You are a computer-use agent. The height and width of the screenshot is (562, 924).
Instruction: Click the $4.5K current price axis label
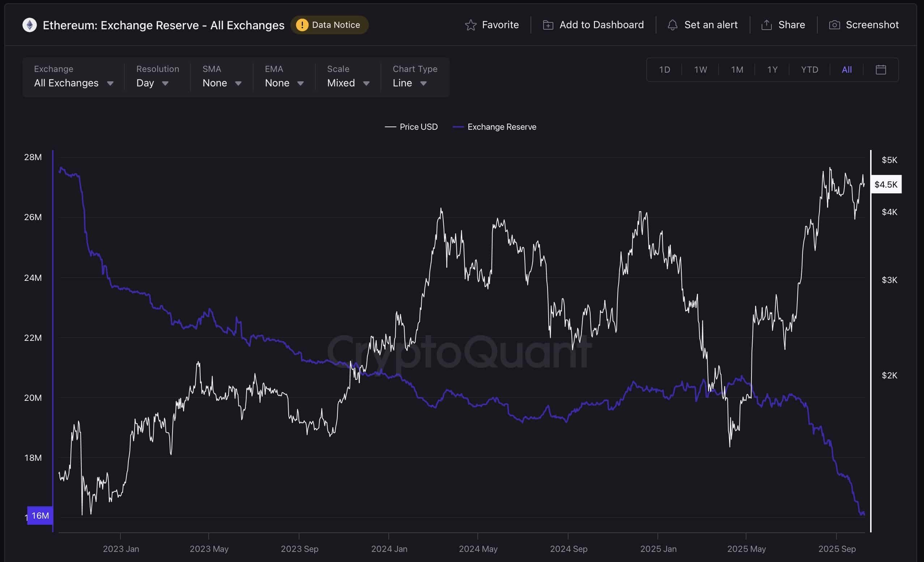886,184
